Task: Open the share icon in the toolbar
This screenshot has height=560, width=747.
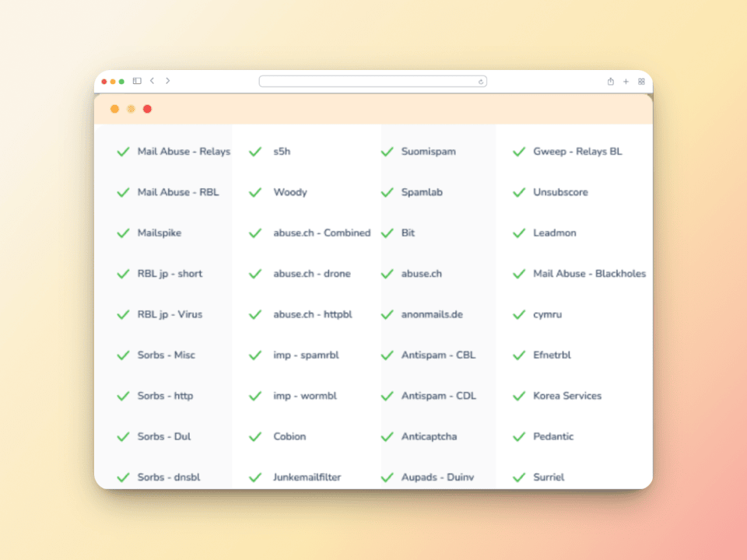Action: point(611,82)
